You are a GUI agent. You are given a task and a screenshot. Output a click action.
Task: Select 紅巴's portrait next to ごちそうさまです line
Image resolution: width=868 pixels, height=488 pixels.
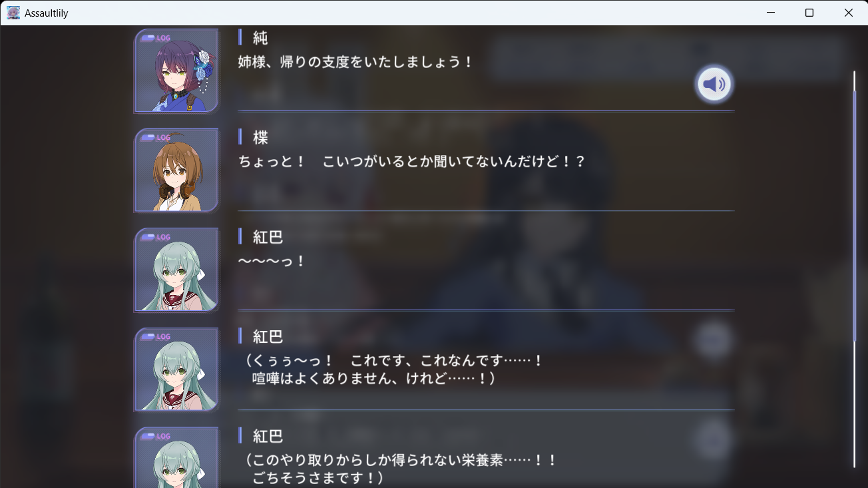click(176, 457)
